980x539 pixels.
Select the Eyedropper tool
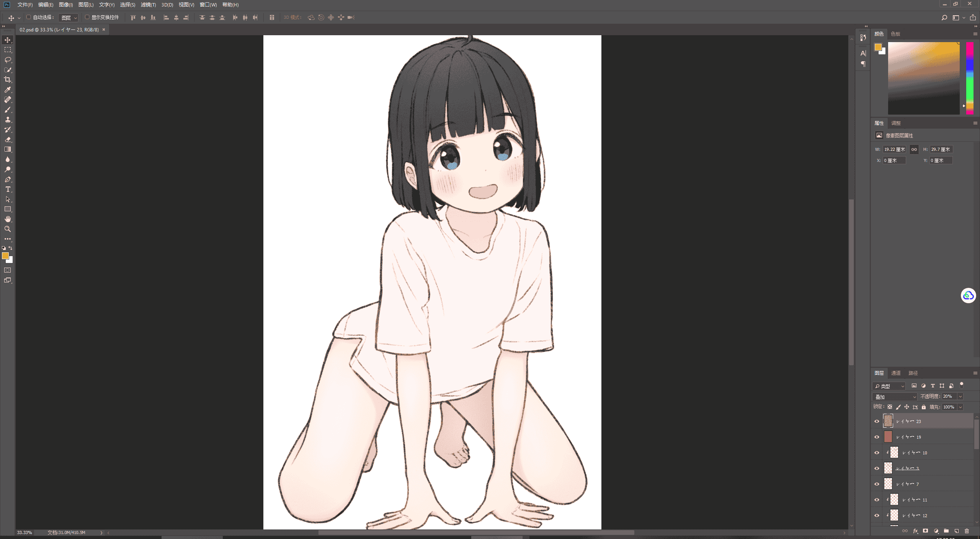[x=8, y=90]
